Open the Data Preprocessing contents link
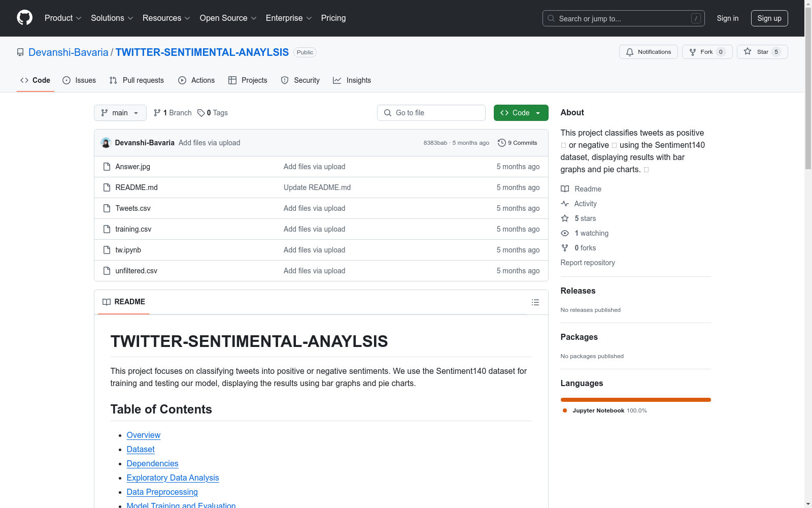This screenshot has height=508, width=812. pos(162,492)
